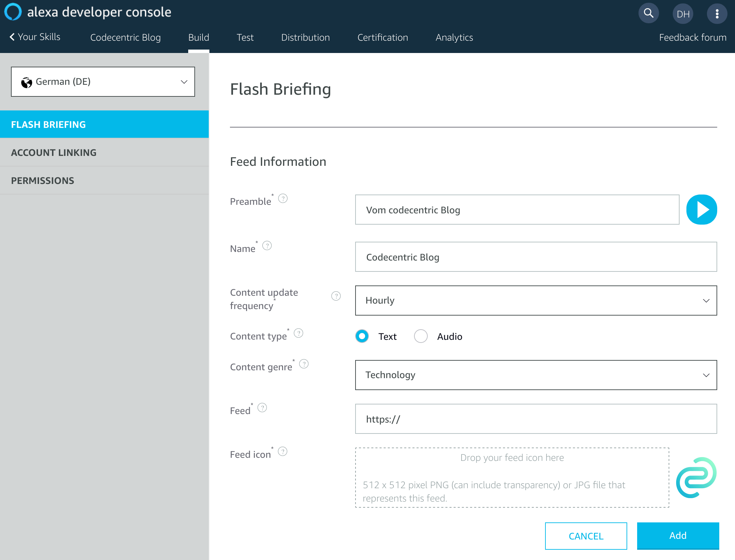Expand the Technology genre dropdown
This screenshot has width=735, height=560.
pos(536,375)
